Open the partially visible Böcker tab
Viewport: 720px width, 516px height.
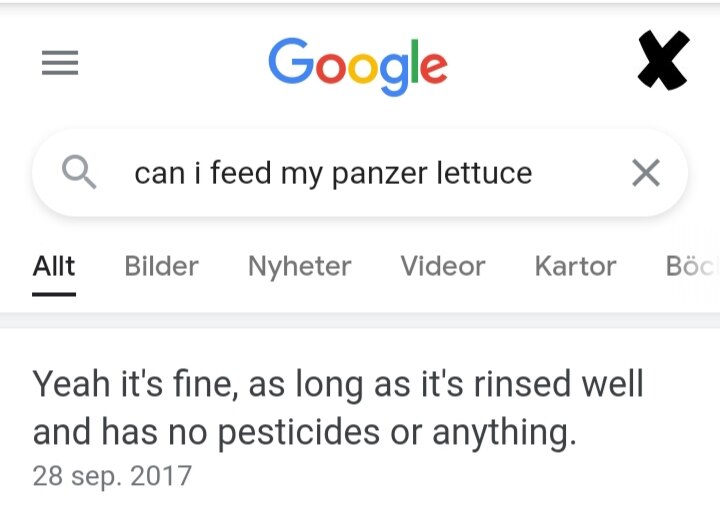690,266
